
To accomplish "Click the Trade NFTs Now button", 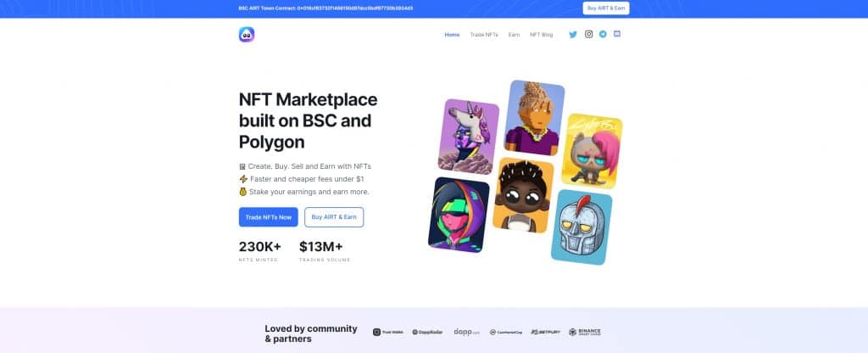I will pyautogui.click(x=269, y=217).
